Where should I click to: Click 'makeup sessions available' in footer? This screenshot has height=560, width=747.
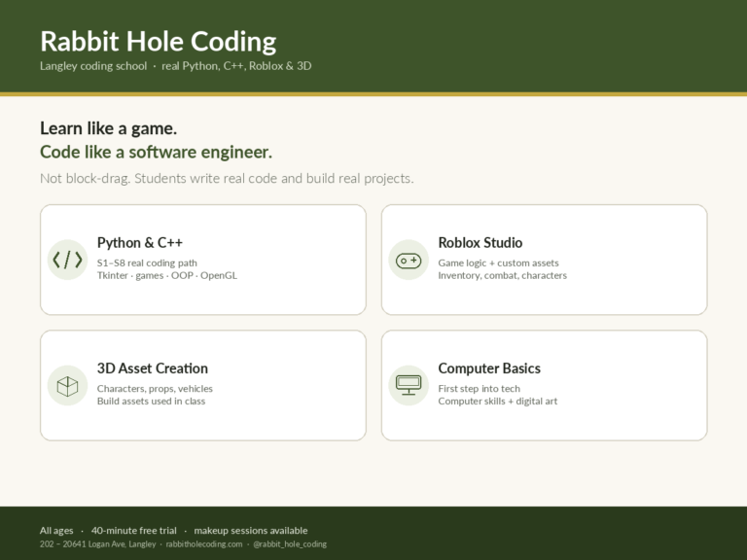point(251,531)
